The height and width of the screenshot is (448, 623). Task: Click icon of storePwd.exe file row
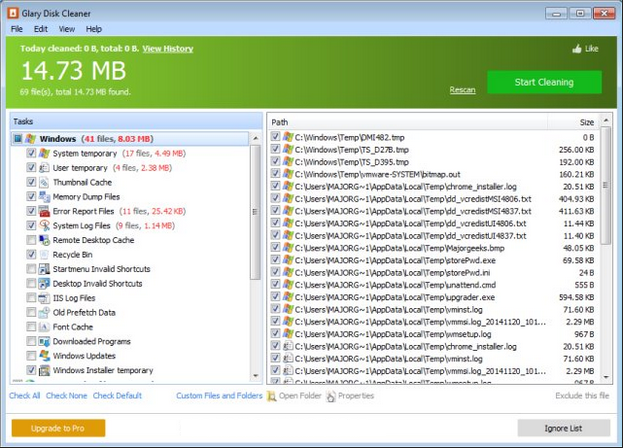288,260
